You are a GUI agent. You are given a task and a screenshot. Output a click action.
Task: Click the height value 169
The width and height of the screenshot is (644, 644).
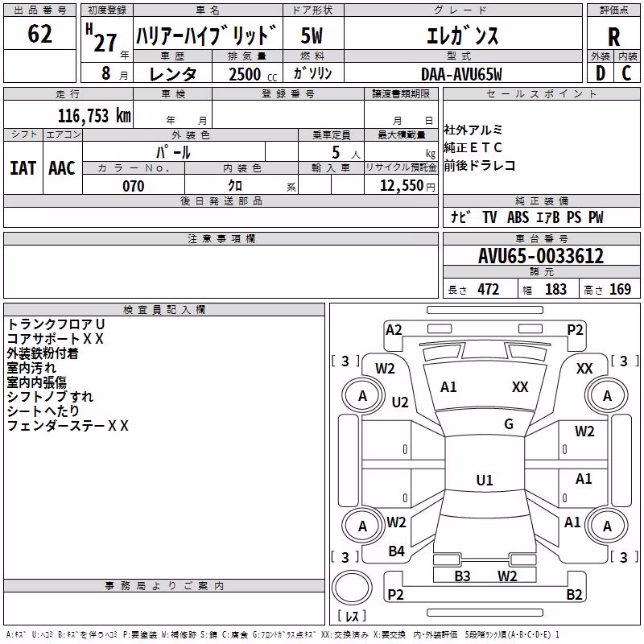pyautogui.click(x=620, y=290)
